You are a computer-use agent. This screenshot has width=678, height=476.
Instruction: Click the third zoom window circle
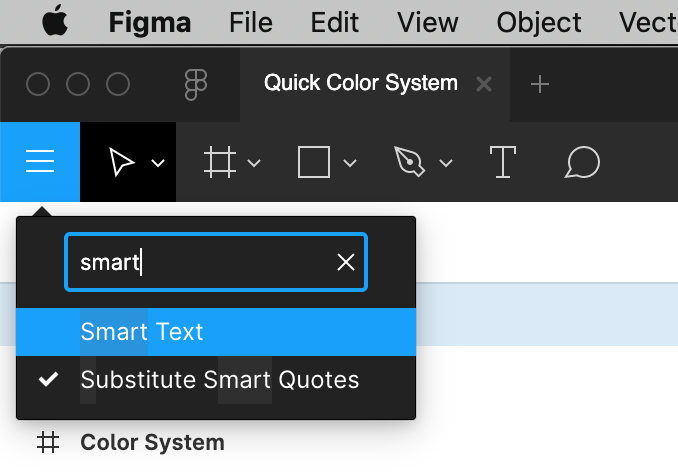tap(118, 84)
